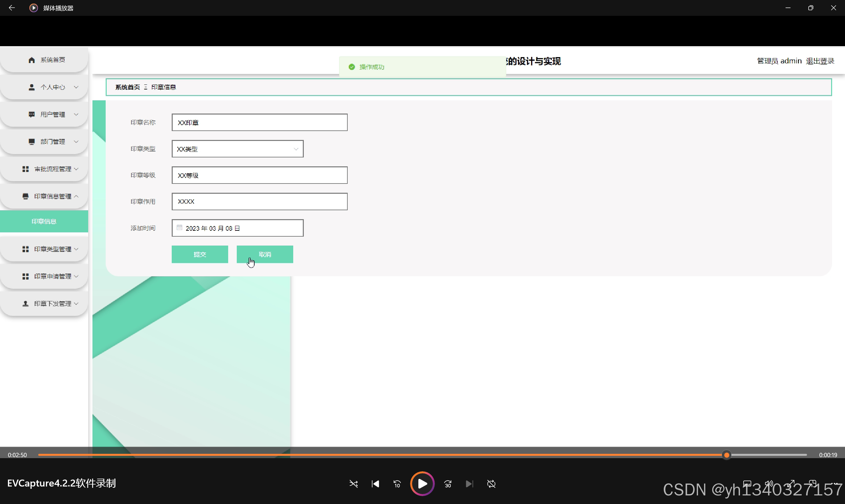Skip forward 30 seconds
845x504 pixels.
pos(448,484)
